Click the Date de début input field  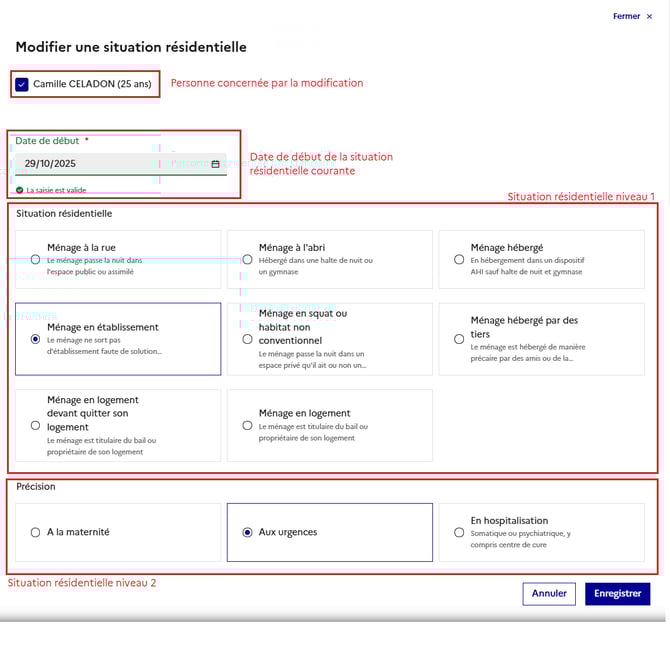[110, 164]
